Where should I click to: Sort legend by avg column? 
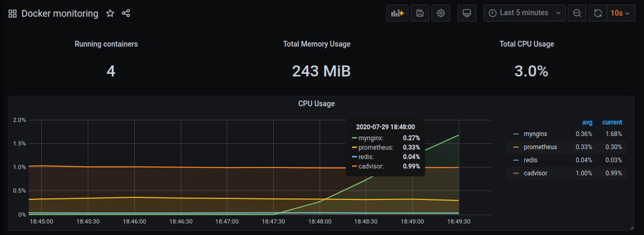tap(587, 122)
